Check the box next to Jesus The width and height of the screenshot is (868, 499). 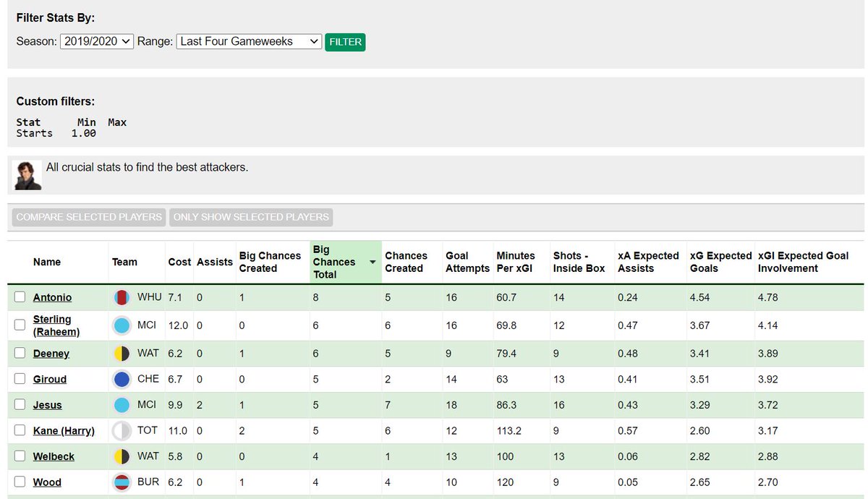click(20, 405)
